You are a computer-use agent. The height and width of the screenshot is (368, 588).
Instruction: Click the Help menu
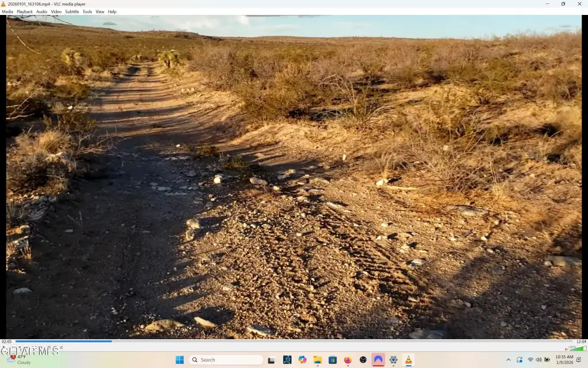click(x=112, y=11)
